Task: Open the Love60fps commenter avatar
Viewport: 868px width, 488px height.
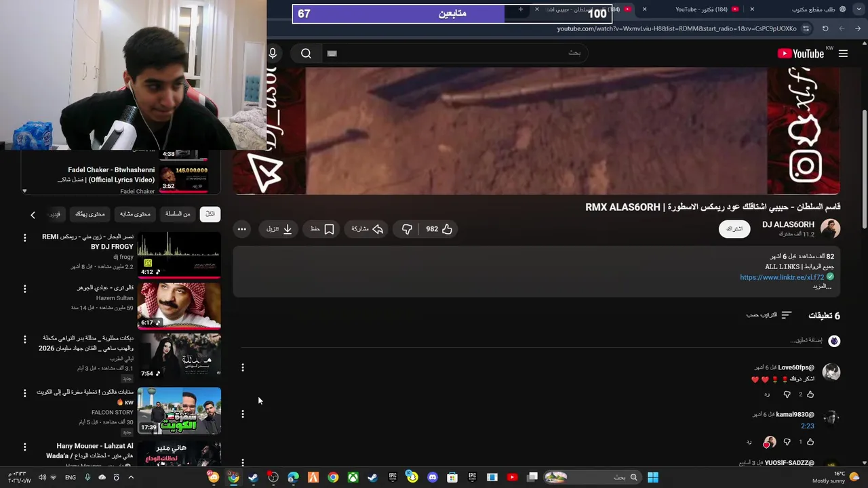Action: pyautogui.click(x=831, y=372)
